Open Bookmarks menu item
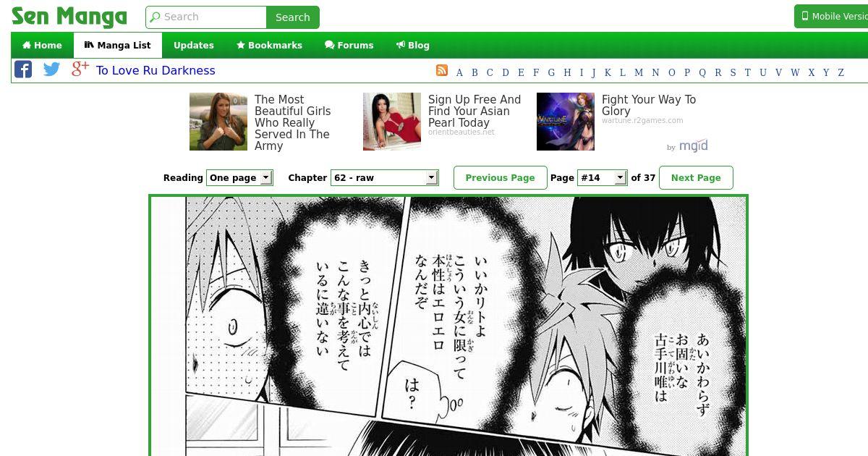The image size is (868, 456). tap(269, 45)
